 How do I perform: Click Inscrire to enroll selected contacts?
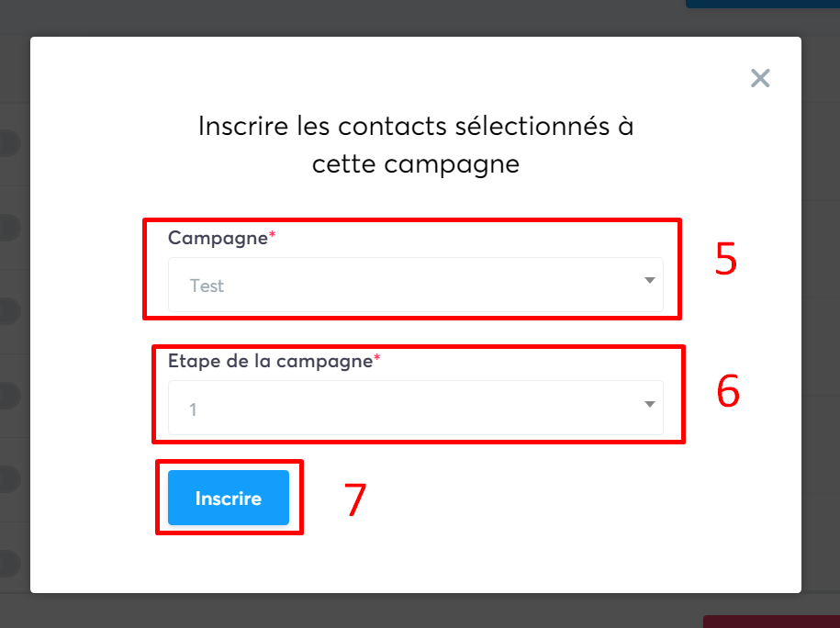(230, 498)
